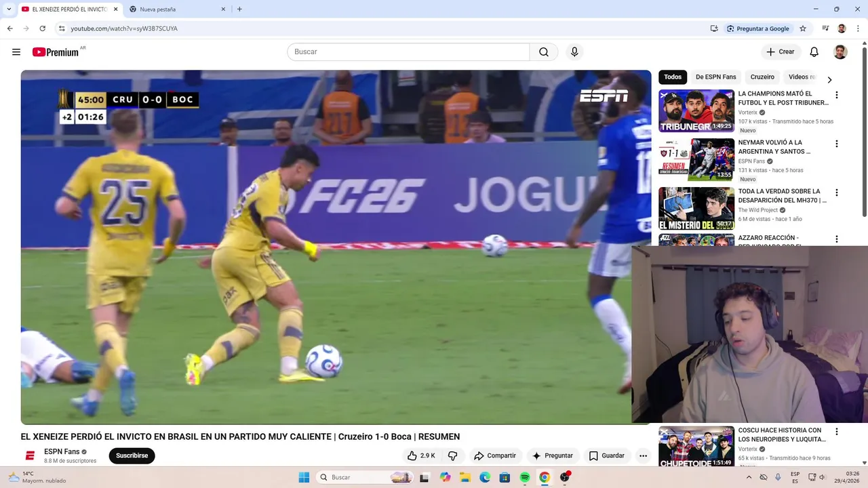Open the Chrome three-dot menu

coord(858,28)
